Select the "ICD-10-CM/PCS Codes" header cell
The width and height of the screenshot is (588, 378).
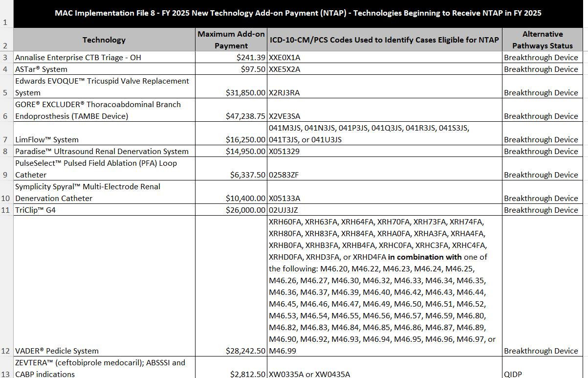384,40
